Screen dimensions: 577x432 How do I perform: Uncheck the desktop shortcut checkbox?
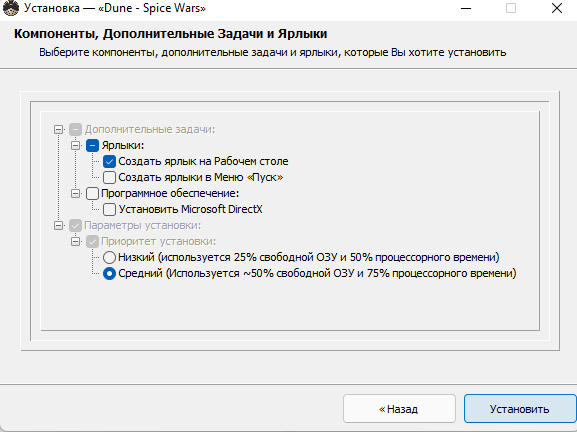point(109,162)
